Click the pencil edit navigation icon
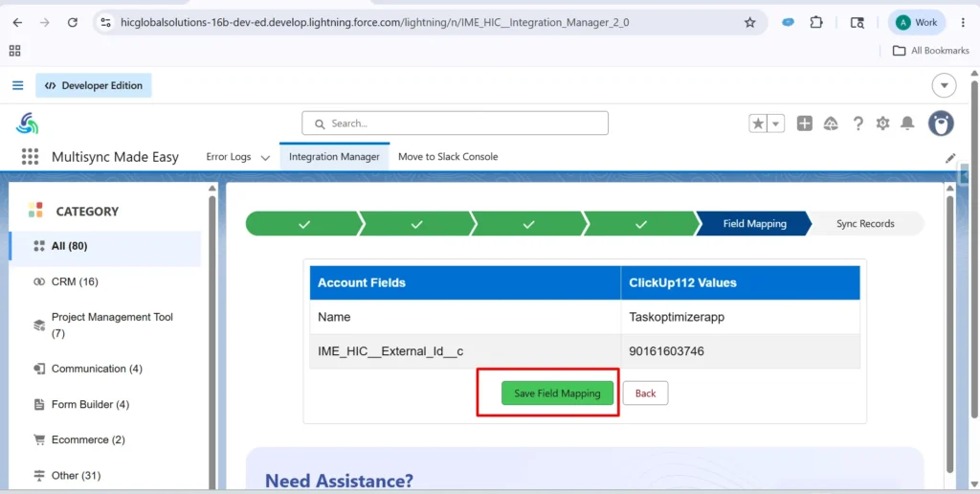Image resolution: width=980 pixels, height=494 pixels. coord(950,158)
